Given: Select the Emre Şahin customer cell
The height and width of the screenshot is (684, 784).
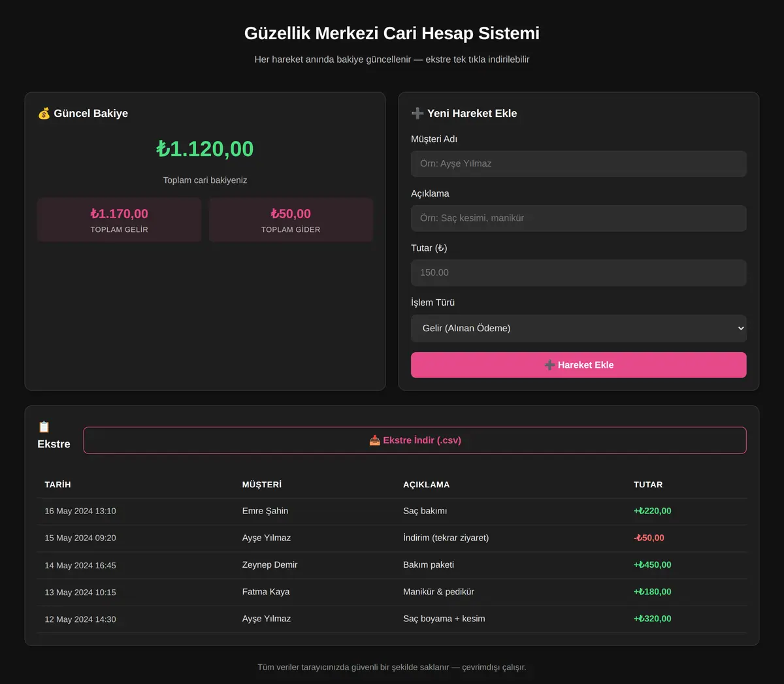Looking at the screenshot, I should point(265,511).
